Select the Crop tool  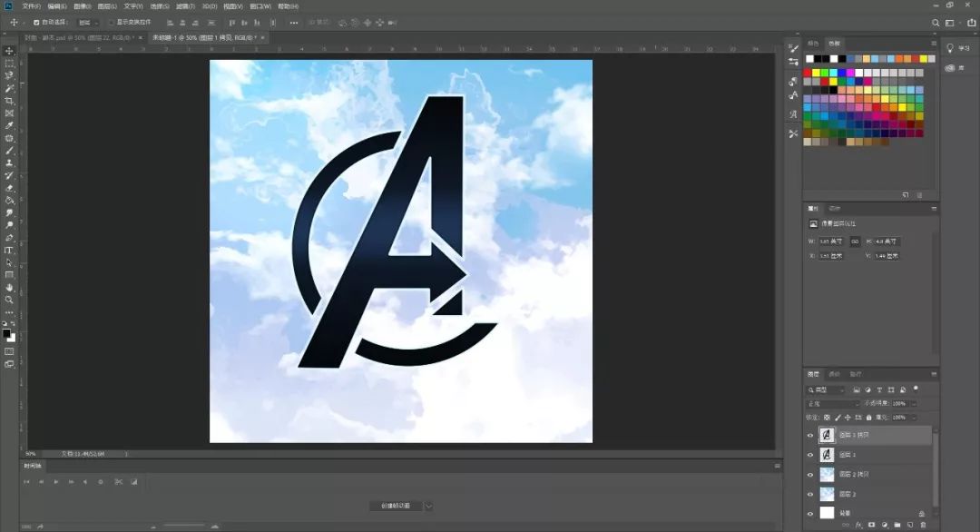[x=9, y=101]
